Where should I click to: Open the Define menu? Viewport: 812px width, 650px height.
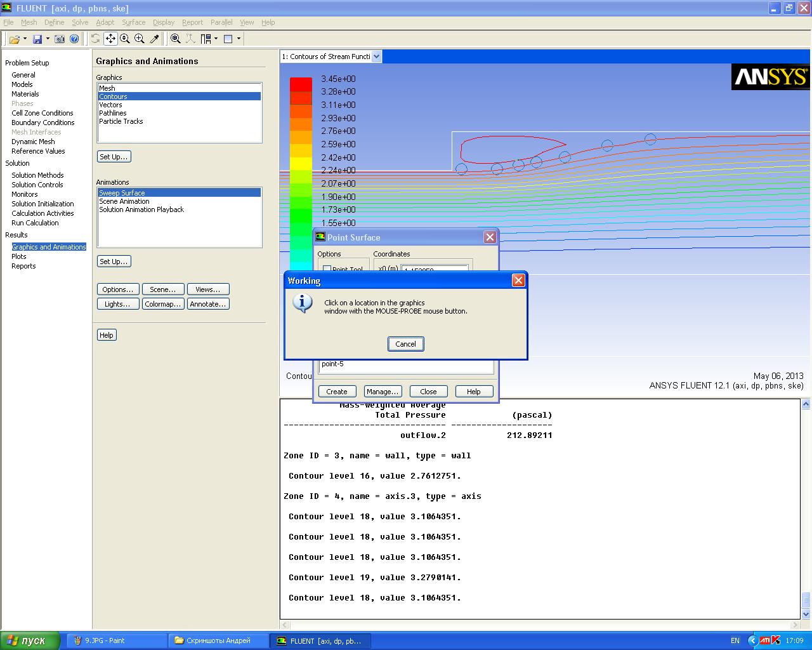point(55,22)
